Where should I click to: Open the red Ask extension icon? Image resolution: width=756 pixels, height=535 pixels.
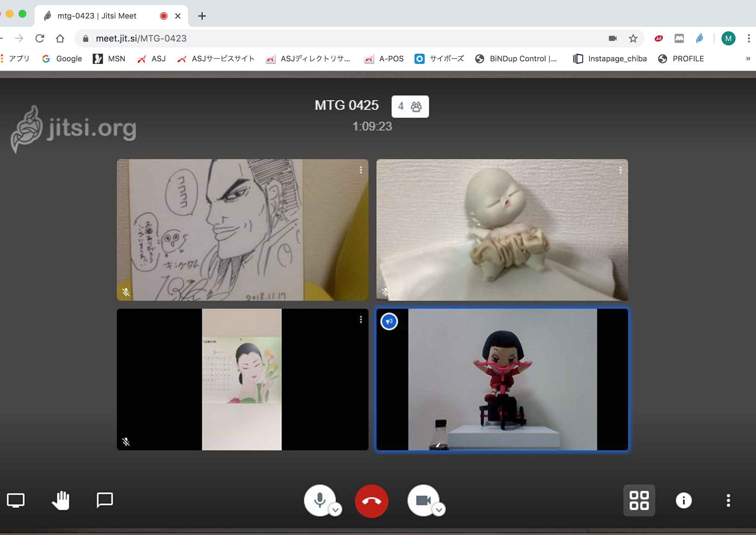point(659,39)
